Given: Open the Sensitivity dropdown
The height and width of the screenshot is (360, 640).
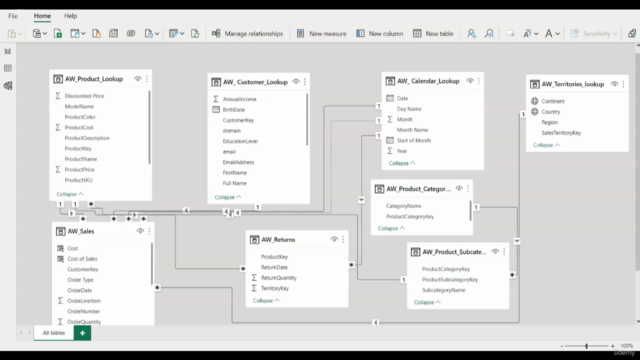Looking at the screenshot, I should [594, 33].
